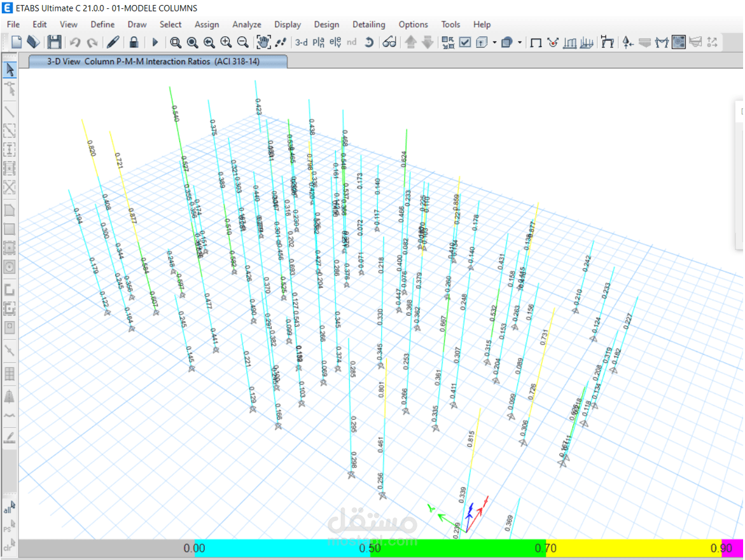Set elevation view
The image size is (745, 560).
335,42
